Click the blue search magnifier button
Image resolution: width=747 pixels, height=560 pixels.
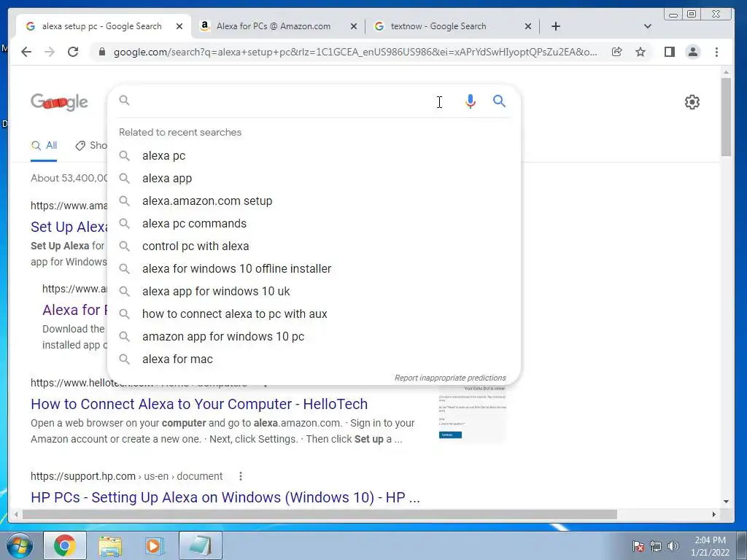coord(499,101)
